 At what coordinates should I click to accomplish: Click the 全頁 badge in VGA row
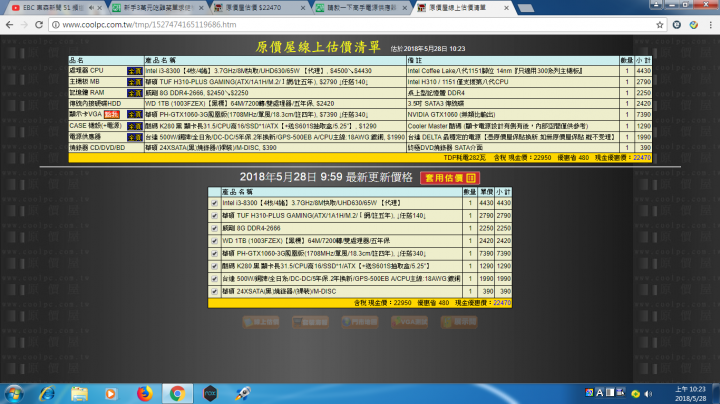pyautogui.click(x=135, y=114)
